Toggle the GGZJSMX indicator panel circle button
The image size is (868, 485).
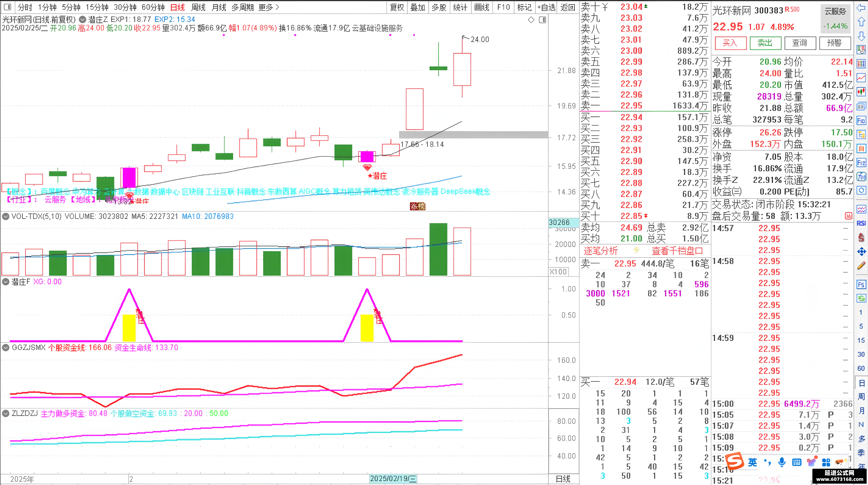5,347
